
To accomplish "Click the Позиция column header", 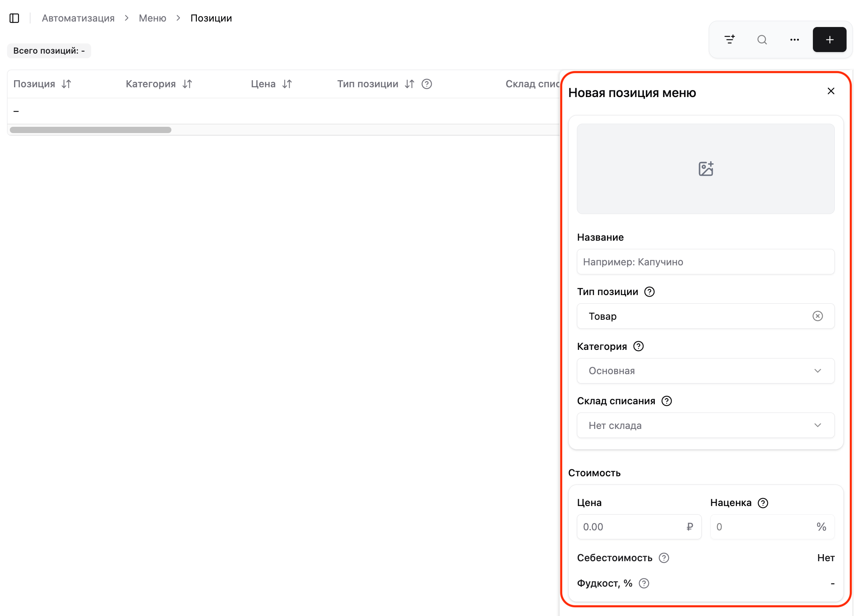I will (x=34, y=84).
